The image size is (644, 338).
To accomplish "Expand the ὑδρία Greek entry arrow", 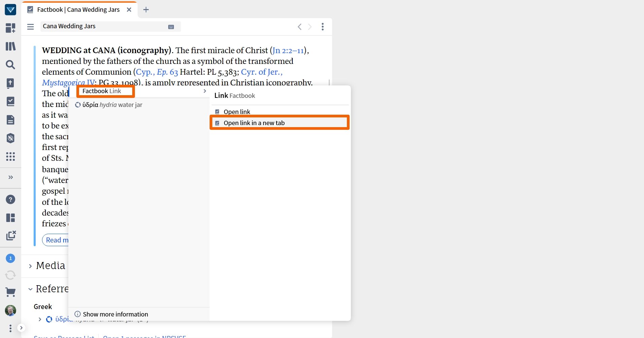I will (x=40, y=319).
